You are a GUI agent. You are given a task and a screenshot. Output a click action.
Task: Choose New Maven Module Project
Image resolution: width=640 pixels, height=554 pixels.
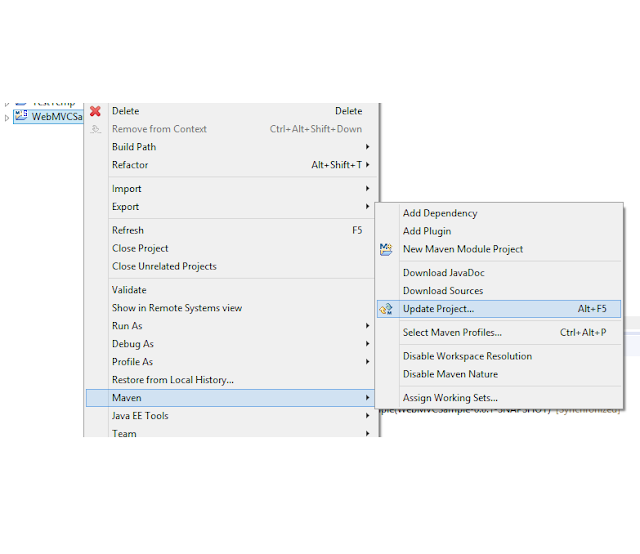pyautogui.click(x=499, y=249)
